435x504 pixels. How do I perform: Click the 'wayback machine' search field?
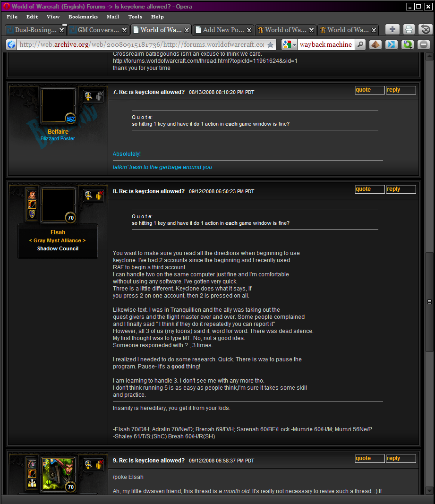[326, 45]
